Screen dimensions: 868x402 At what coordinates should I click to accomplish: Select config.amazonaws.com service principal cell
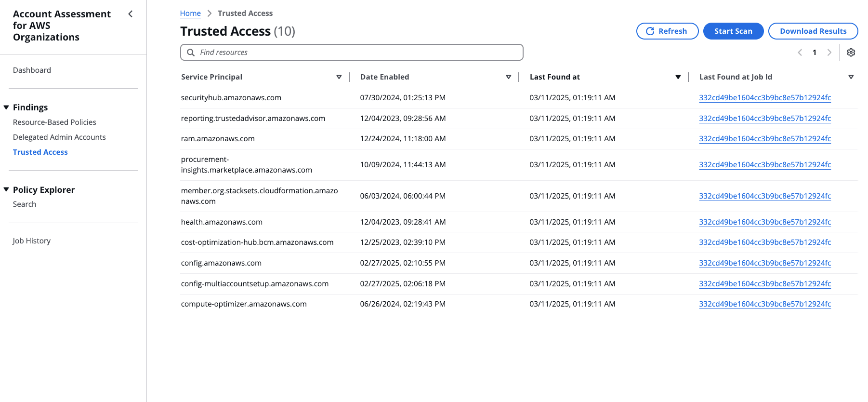[221, 263]
